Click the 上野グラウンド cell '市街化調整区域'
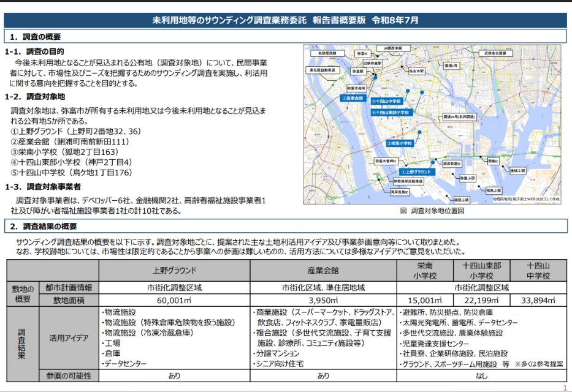The height and width of the screenshot is (392, 572). (174, 287)
